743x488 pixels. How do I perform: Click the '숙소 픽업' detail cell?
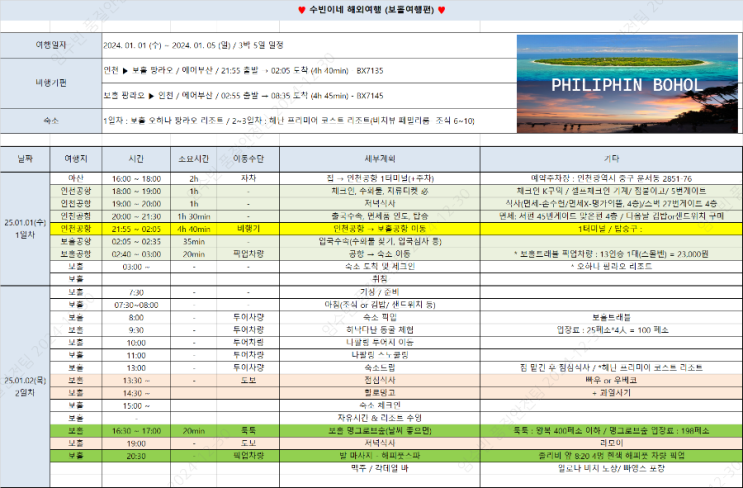[x=380, y=317]
